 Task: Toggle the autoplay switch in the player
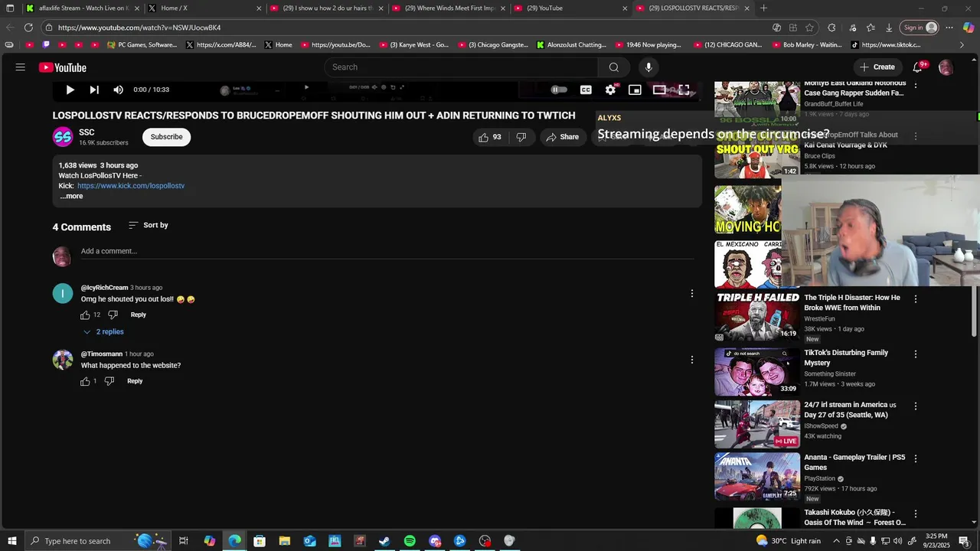(560, 90)
